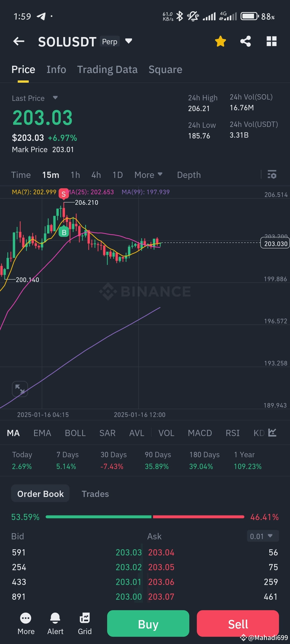Tap the MA(7) value label

point(34,192)
